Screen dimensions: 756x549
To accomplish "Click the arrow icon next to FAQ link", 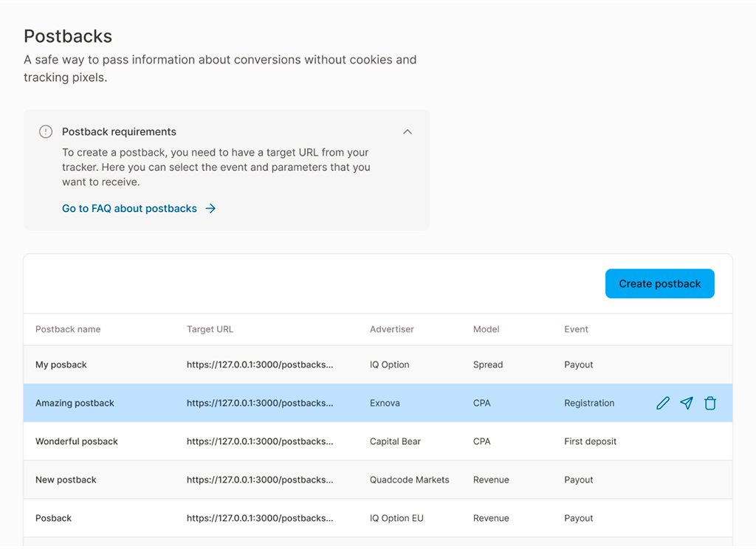I will 210,209.
